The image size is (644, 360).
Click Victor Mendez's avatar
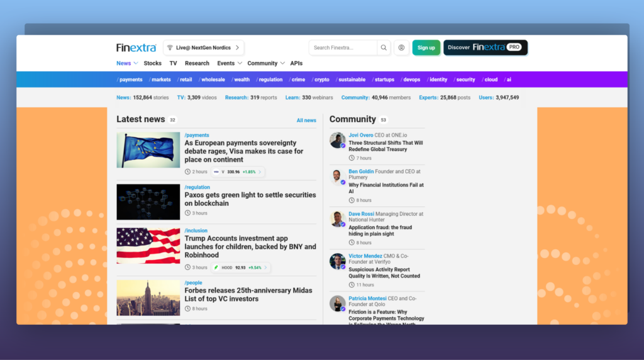point(338,261)
